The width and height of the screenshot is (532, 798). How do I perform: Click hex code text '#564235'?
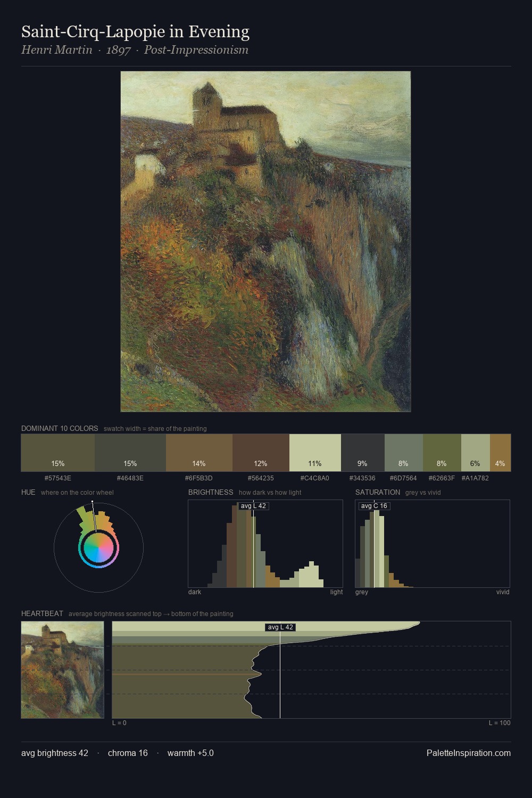pos(261,478)
